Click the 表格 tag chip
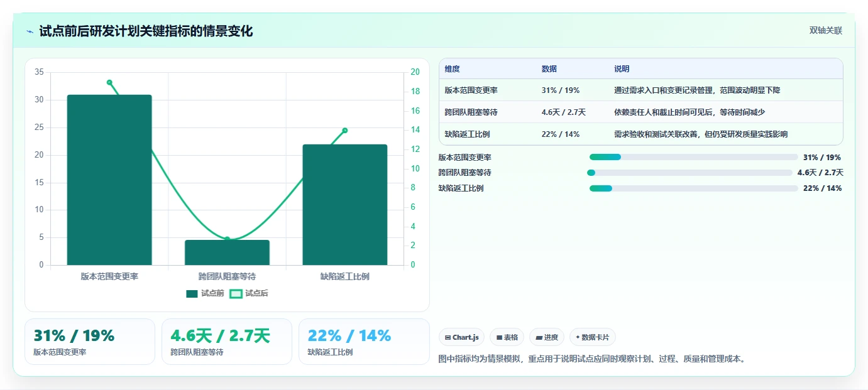This screenshot has width=868, height=390. click(507, 337)
